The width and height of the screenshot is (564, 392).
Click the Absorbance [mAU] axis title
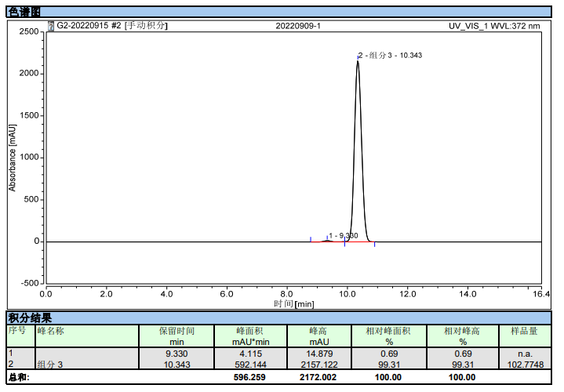[13, 157]
